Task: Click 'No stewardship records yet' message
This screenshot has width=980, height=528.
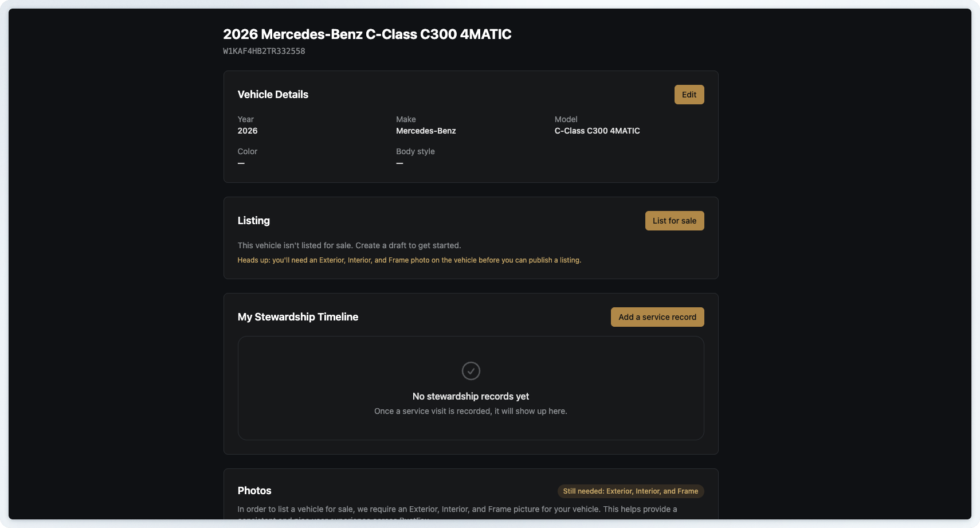Action: (x=471, y=396)
